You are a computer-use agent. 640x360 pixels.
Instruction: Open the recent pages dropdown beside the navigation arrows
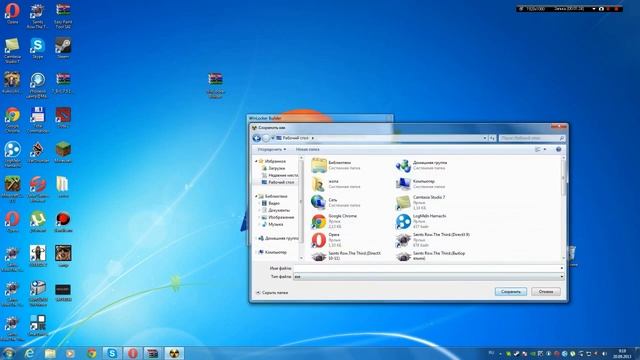pos(273,138)
